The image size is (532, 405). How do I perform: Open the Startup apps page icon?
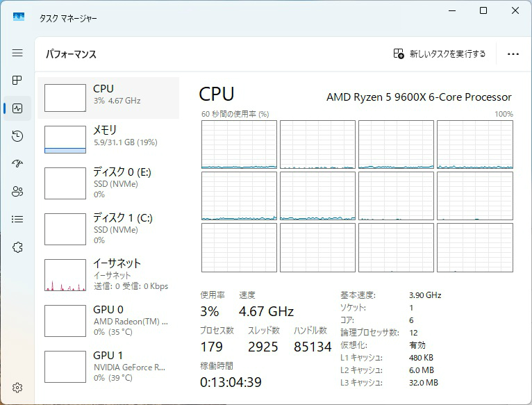coord(17,164)
